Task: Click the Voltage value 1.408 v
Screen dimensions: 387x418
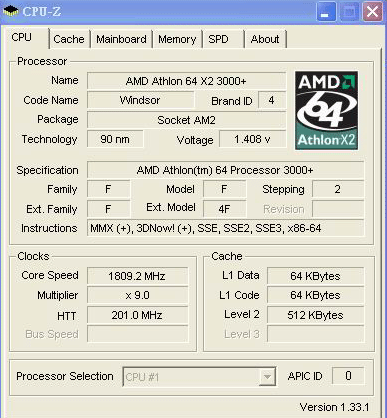Action: 252,139
